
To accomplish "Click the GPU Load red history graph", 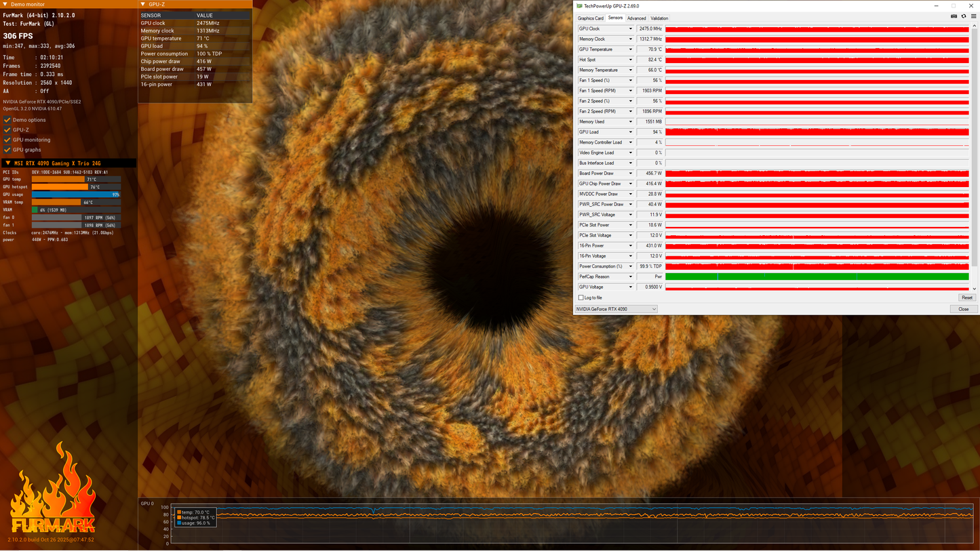I will click(x=817, y=132).
